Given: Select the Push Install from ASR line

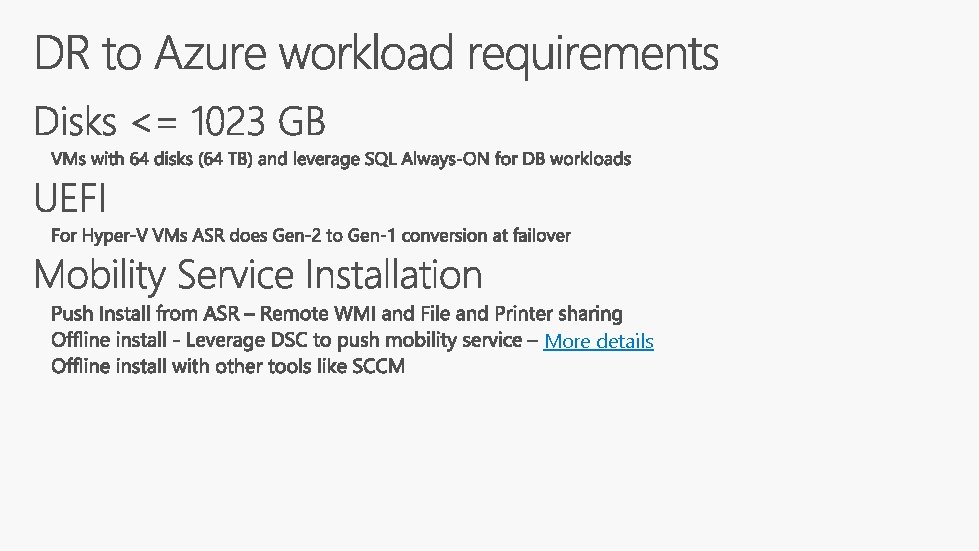Looking at the screenshot, I should pyautogui.click(x=337, y=313).
